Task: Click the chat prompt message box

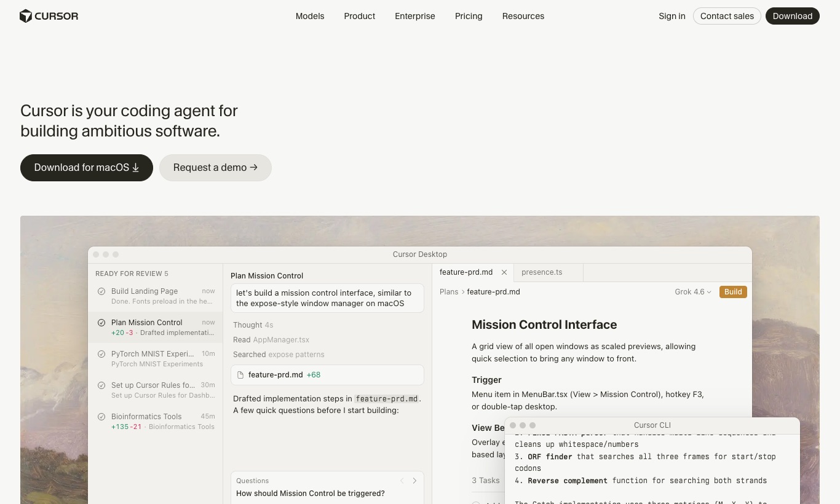Action: click(x=327, y=298)
